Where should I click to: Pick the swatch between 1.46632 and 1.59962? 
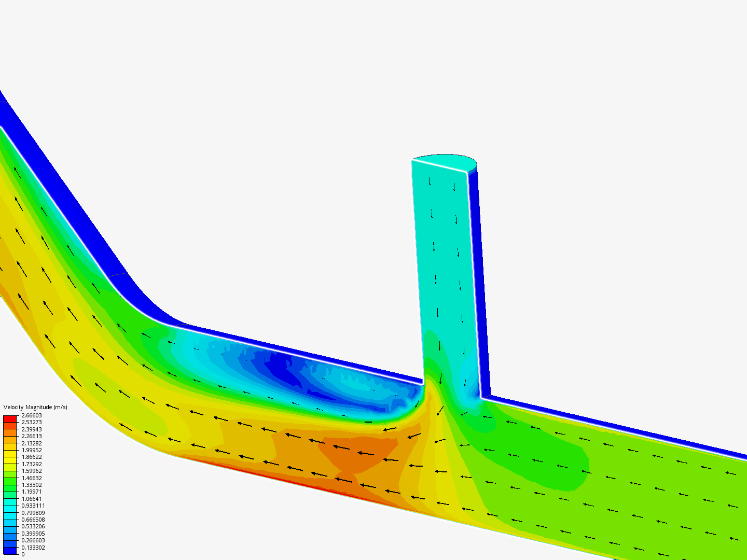click(10, 474)
